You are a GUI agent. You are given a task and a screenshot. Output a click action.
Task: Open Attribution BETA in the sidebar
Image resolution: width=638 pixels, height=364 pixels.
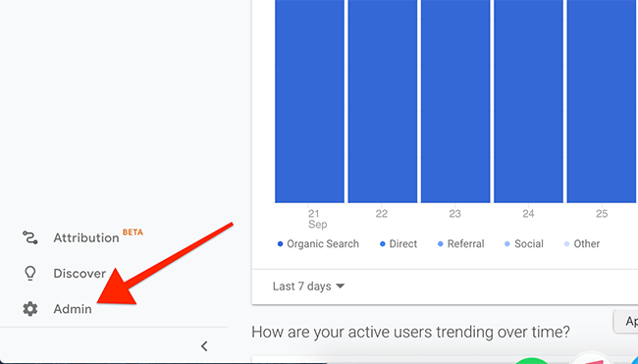click(98, 236)
